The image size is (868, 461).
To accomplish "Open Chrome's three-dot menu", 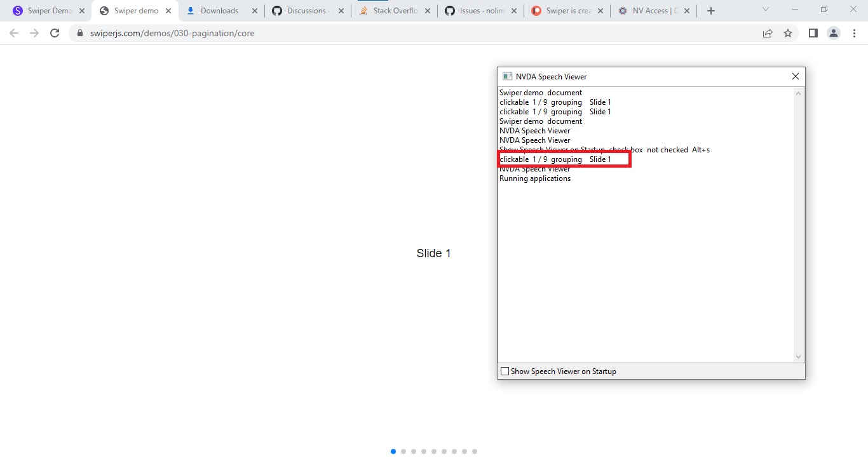I will click(855, 33).
